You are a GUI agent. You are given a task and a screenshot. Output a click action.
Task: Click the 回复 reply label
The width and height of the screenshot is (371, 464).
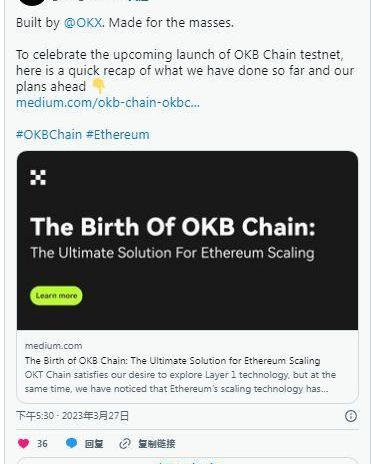94,444
